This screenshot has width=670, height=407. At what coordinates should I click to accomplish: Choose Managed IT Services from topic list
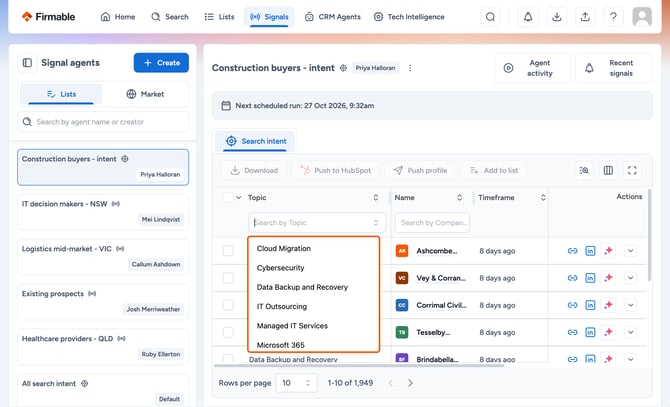tap(292, 326)
